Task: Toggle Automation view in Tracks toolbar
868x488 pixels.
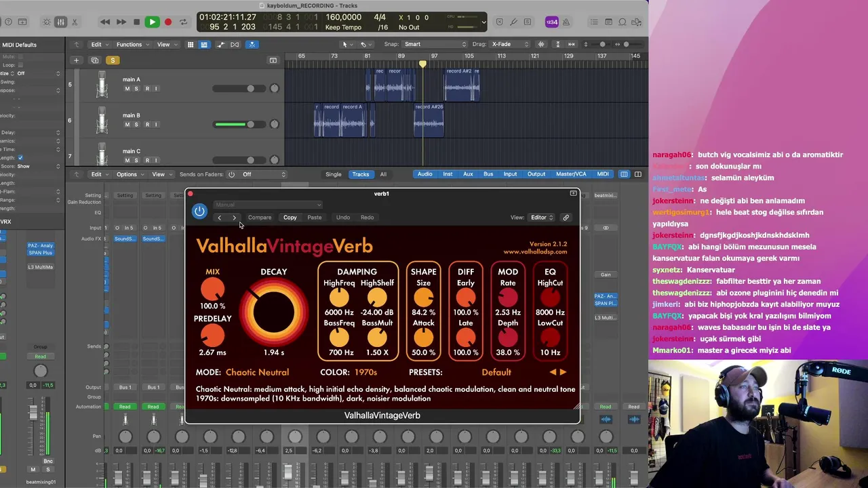Action: click(220, 45)
